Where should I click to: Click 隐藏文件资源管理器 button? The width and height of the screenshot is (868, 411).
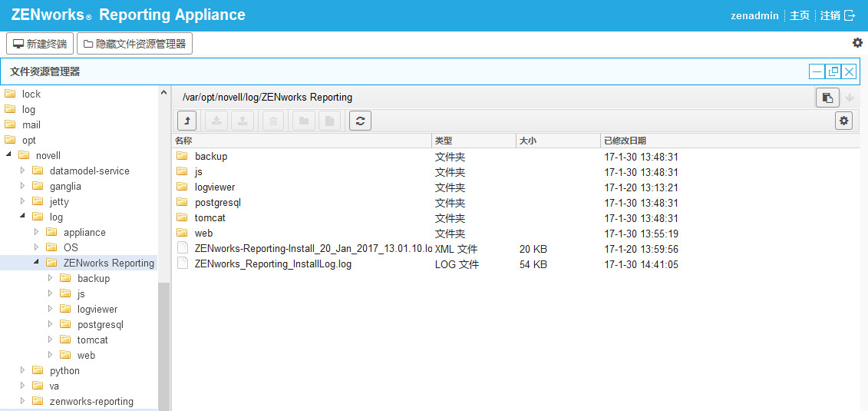pyautogui.click(x=134, y=44)
